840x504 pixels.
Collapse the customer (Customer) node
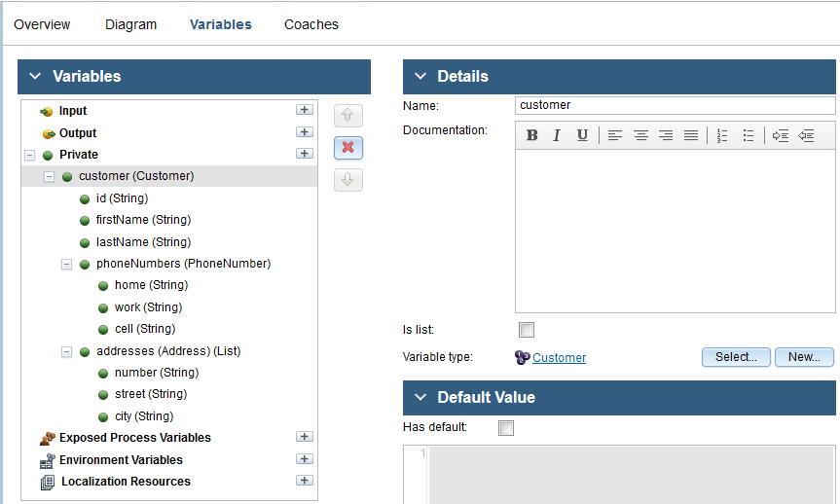pyautogui.click(x=50, y=177)
